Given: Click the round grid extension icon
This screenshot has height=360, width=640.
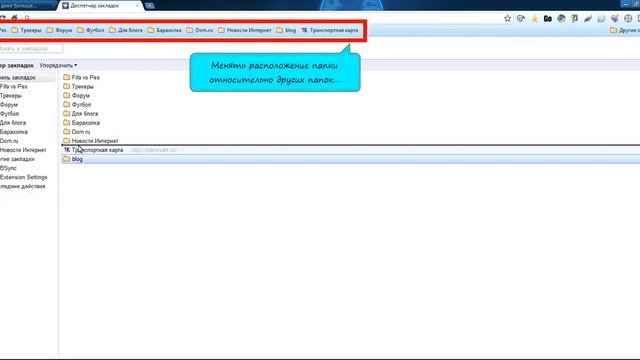Looking at the screenshot, I should [628, 18].
